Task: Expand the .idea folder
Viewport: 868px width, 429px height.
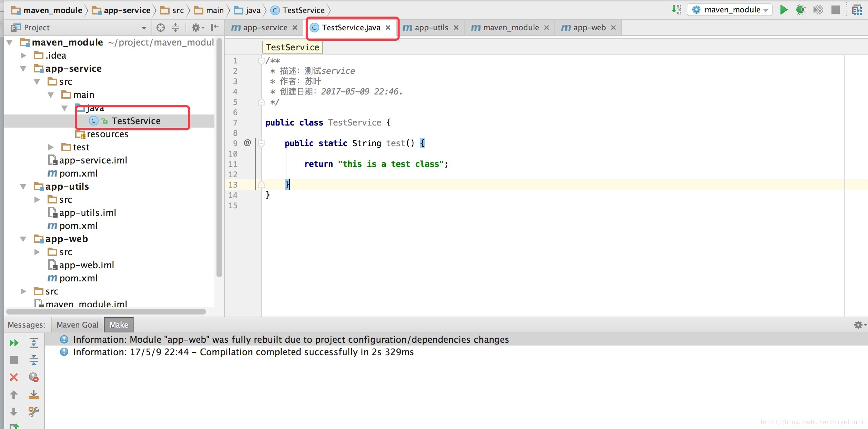Action: point(23,56)
